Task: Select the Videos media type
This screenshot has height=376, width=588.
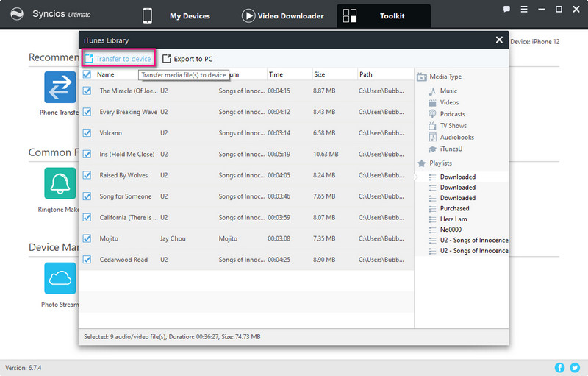Action: point(449,102)
